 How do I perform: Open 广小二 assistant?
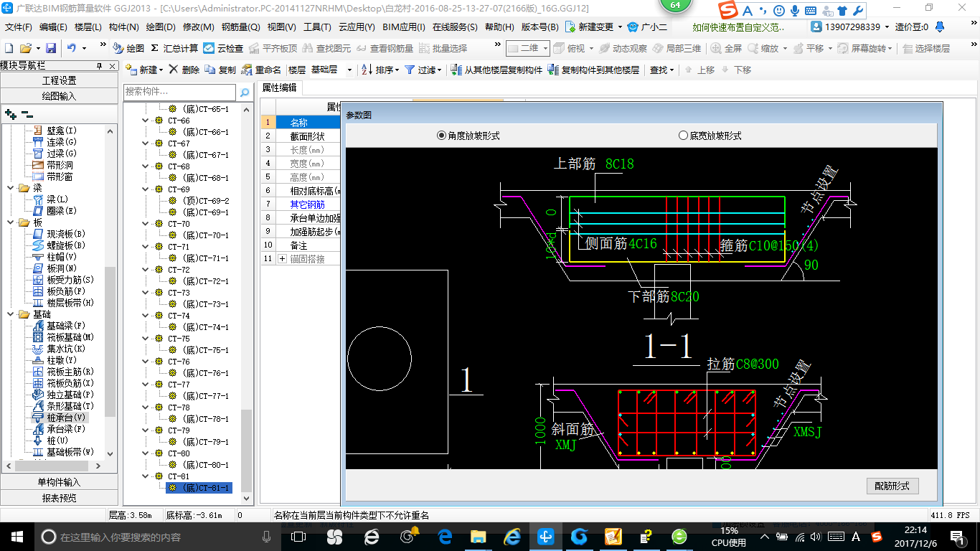tap(647, 27)
